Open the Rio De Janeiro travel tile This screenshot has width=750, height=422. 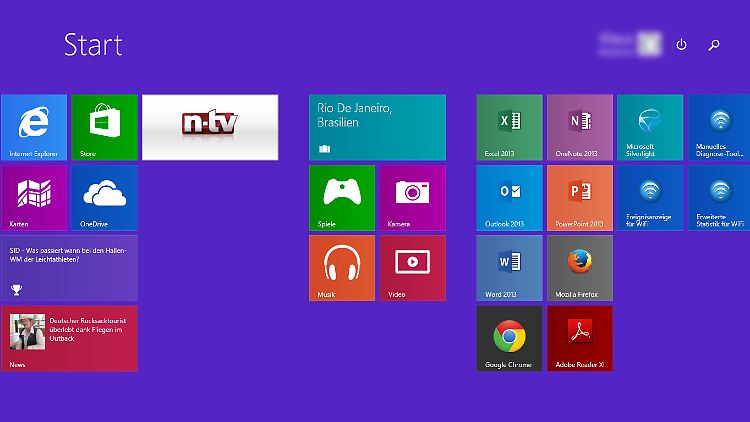[377, 127]
